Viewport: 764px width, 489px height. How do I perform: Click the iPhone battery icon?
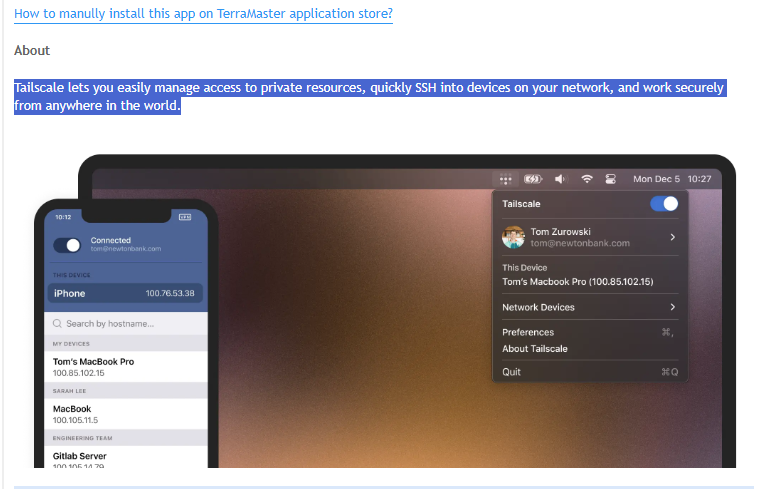click(x=185, y=217)
